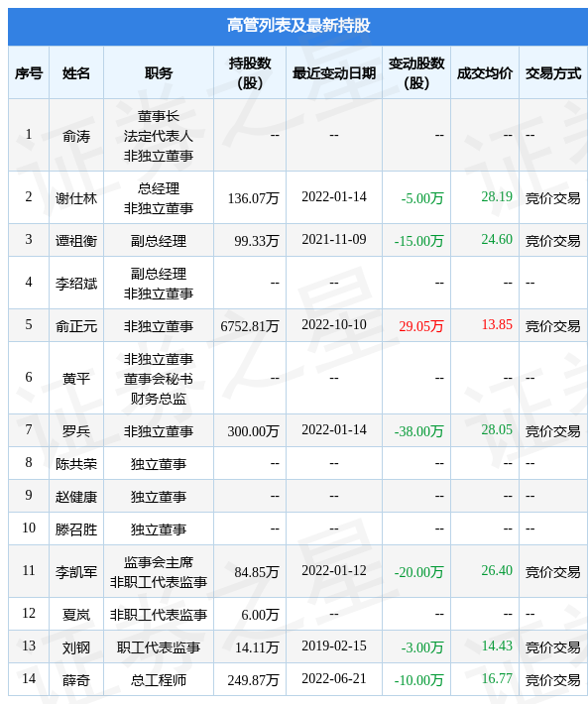Click 俞涛's position 董事长 法定代表人

[x=159, y=126]
